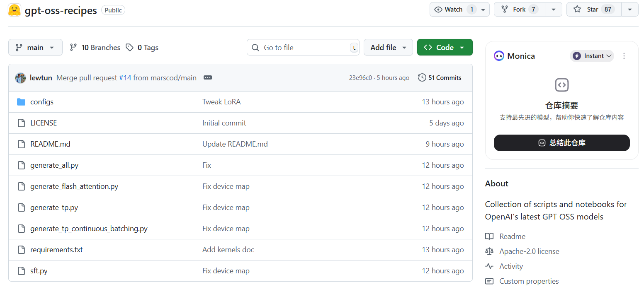Screen dimensions: 644x287
Task: Click the tag icon beside 0 Tags
Action: (x=130, y=48)
